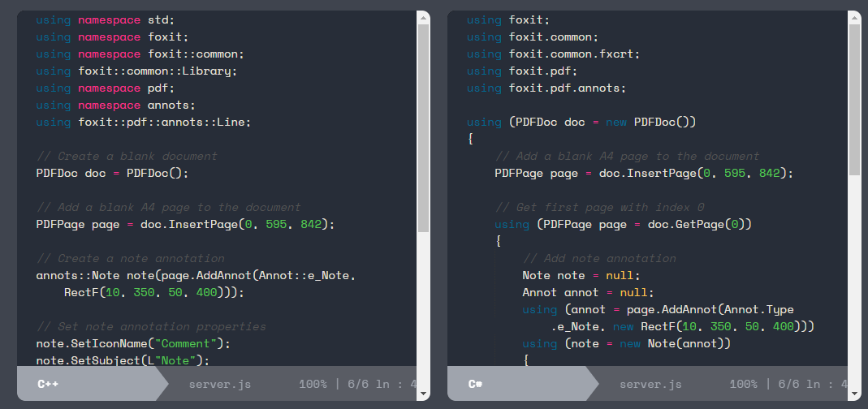This screenshot has width=868, height=409.
Task: Click the scroll down arrow in C# panel
Action: [x=854, y=394]
